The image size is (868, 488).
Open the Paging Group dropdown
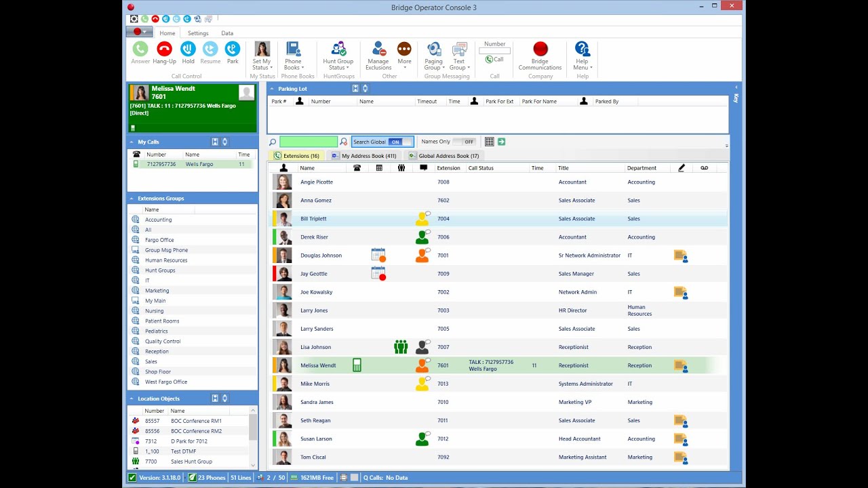[434, 56]
